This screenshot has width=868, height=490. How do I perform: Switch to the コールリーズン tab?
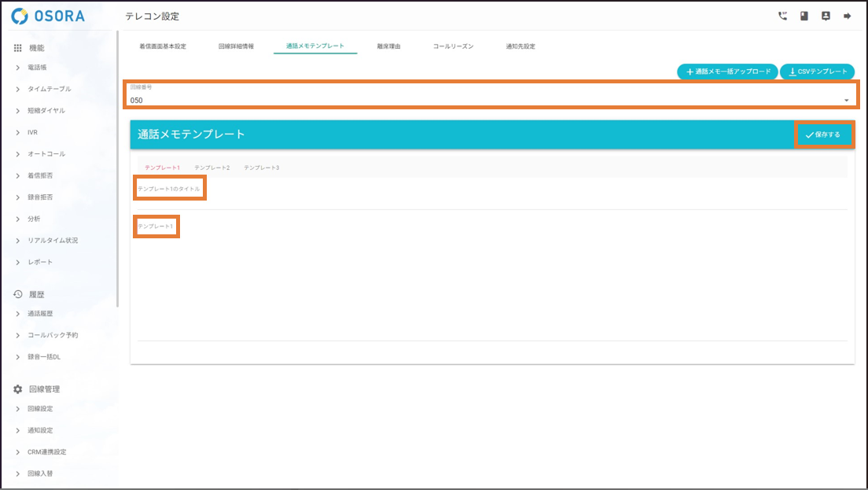(453, 46)
